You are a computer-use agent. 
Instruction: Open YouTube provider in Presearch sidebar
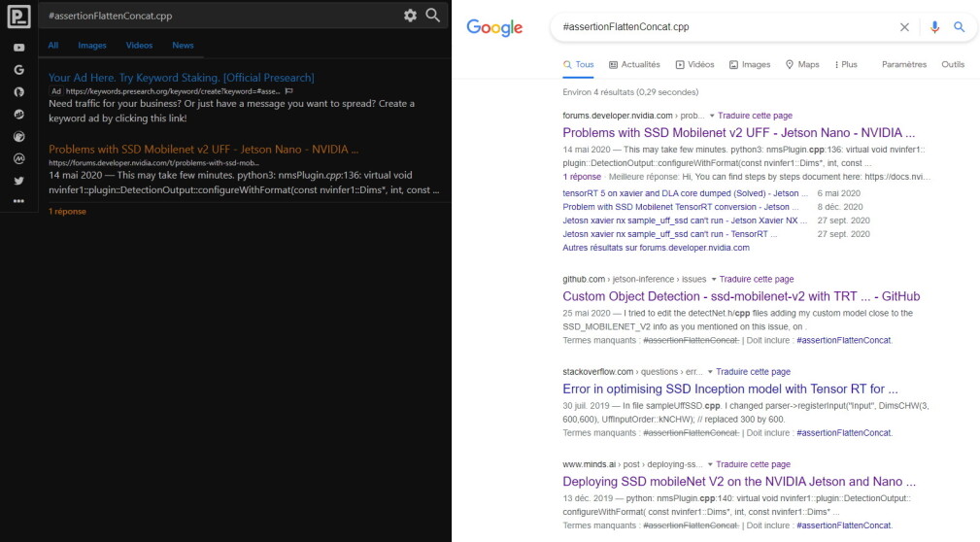(19, 48)
